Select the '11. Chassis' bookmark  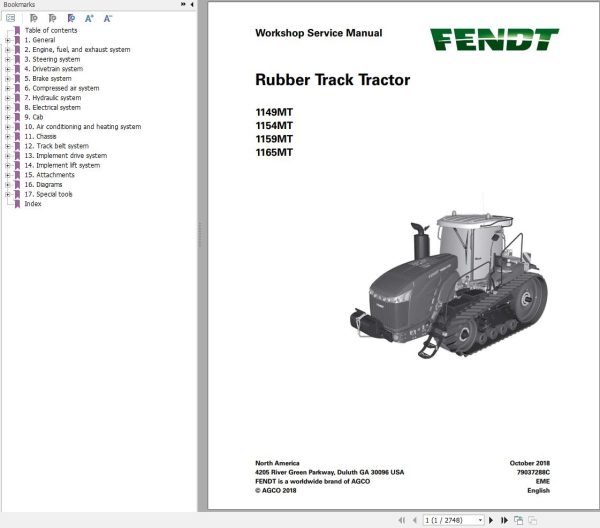coord(40,137)
